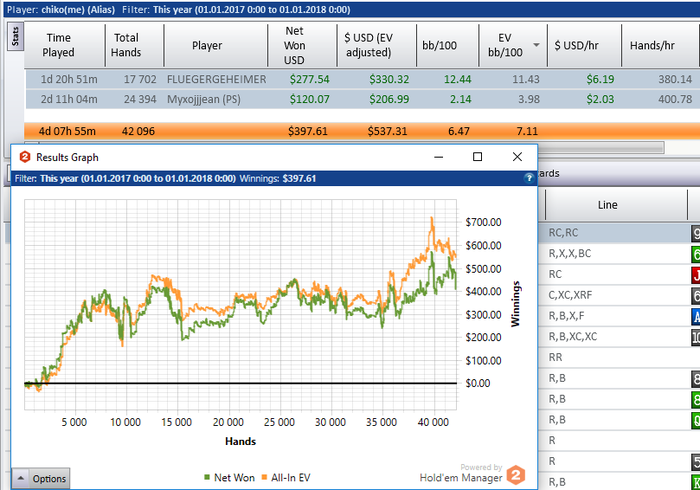Click the help question mark icon in Results Graph

529,178
